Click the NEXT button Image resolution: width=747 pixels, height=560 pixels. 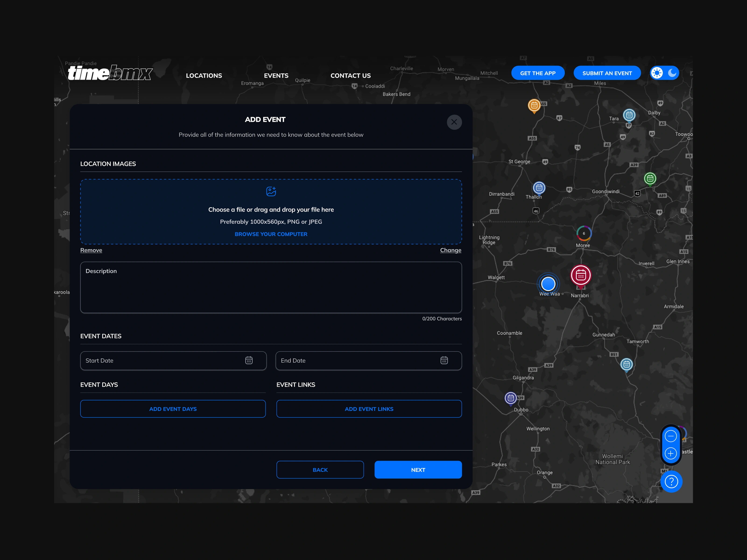point(418,469)
